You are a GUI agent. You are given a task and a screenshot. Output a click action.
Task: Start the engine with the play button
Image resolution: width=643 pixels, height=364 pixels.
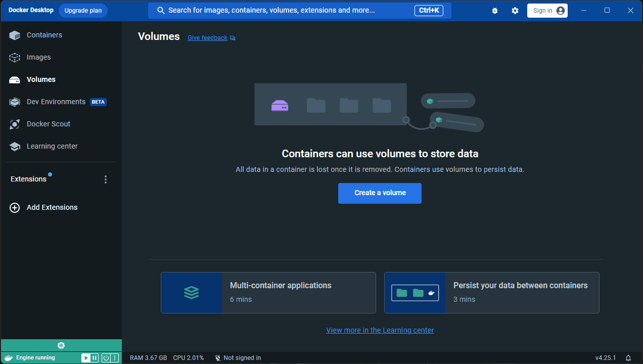pyautogui.click(x=86, y=358)
